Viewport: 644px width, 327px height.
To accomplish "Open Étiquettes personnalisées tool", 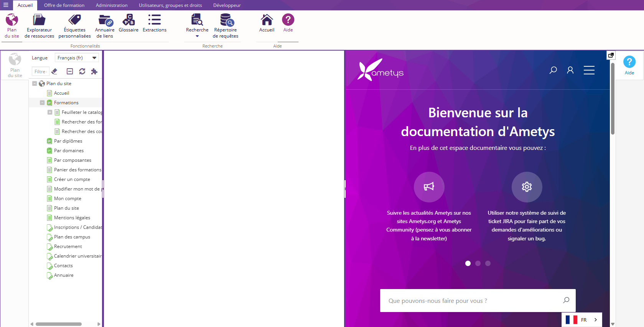I will point(74,26).
